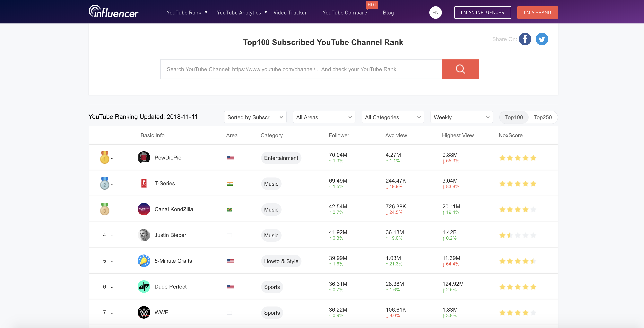Screen dimensions: 644x328
Task: Switch ranking to Top250
Action: tap(543, 117)
